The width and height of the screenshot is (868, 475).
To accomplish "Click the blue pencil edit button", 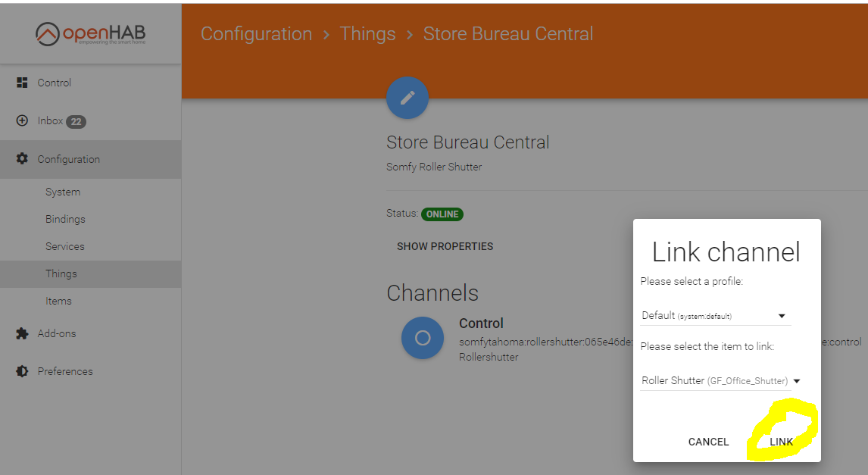I will pyautogui.click(x=407, y=98).
